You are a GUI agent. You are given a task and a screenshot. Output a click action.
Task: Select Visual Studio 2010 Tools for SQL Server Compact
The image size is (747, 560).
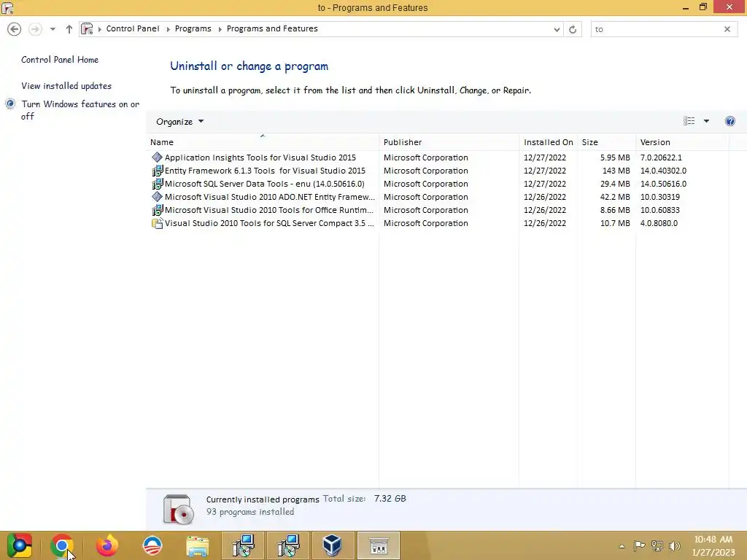click(269, 223)
